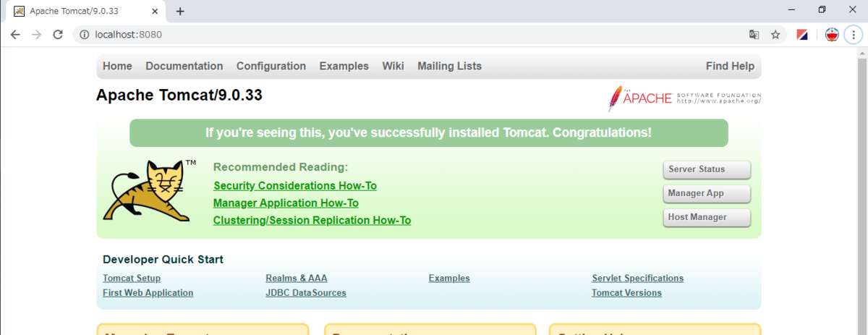Open Manager Application How-To link

pos(286,203)
